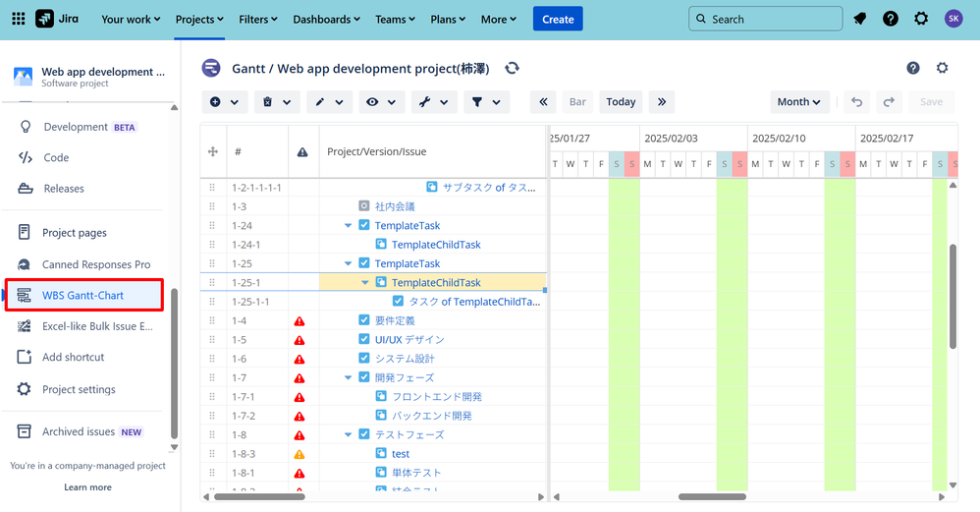
Task: Open Jira settings gear in top bar
Action: tap(921, 19)
